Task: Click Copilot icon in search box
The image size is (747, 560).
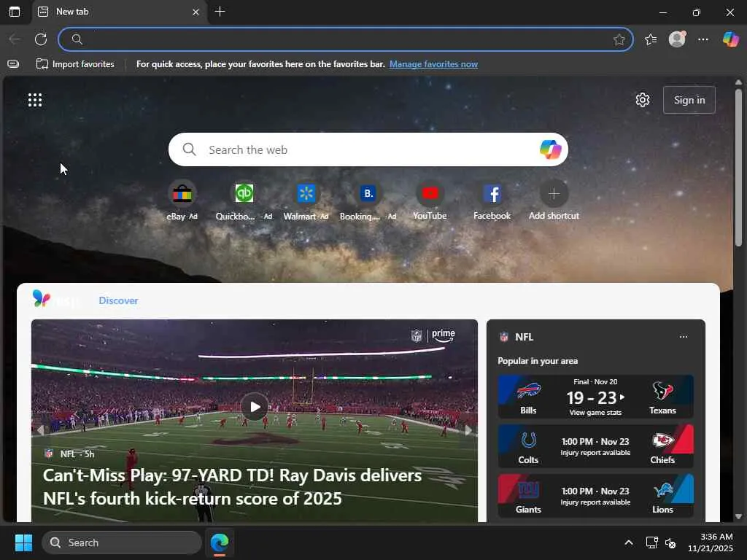Action: click(550, 149)
